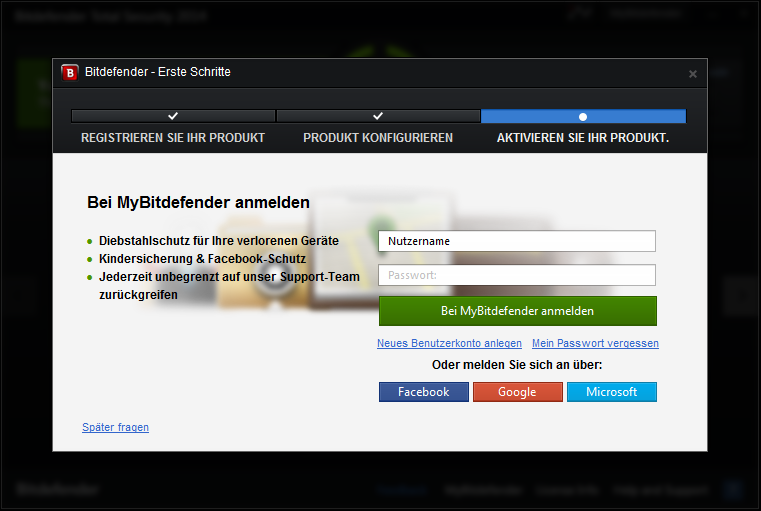Click the blue active step progress bar
This screenshot has height=511, width=761.
tap(583, 116)
